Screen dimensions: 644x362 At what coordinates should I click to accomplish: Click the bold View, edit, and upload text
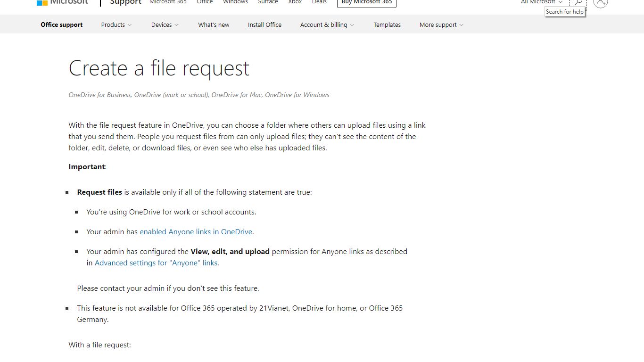(x=230, y=251)
